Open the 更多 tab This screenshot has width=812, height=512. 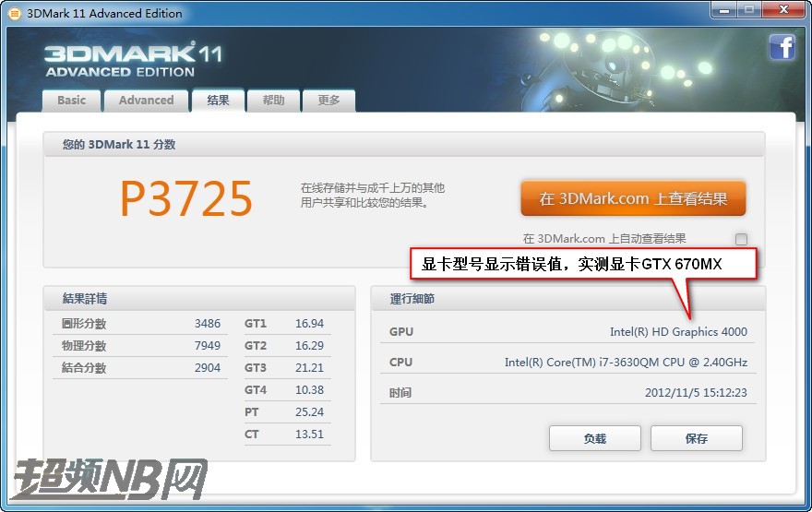pos(328,101)
